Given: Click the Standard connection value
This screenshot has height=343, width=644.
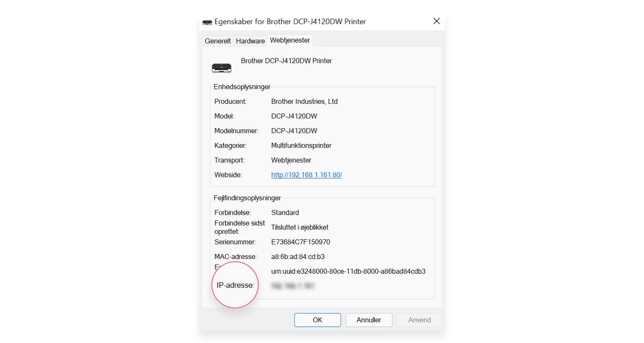Looking at the screenshot, I should point(285,213).
